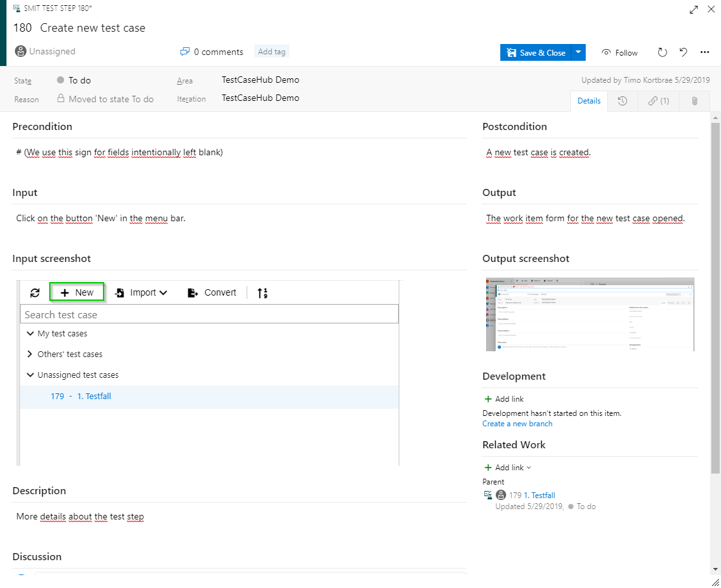Screen dimensions: 721x588
Task: Open the Links tab
Action: (x=659, y=101)
